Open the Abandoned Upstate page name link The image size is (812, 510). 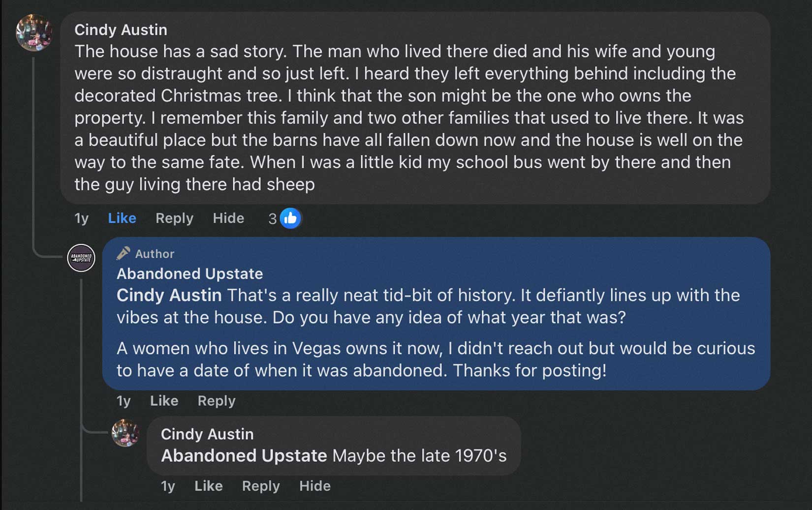coord(189,273)
